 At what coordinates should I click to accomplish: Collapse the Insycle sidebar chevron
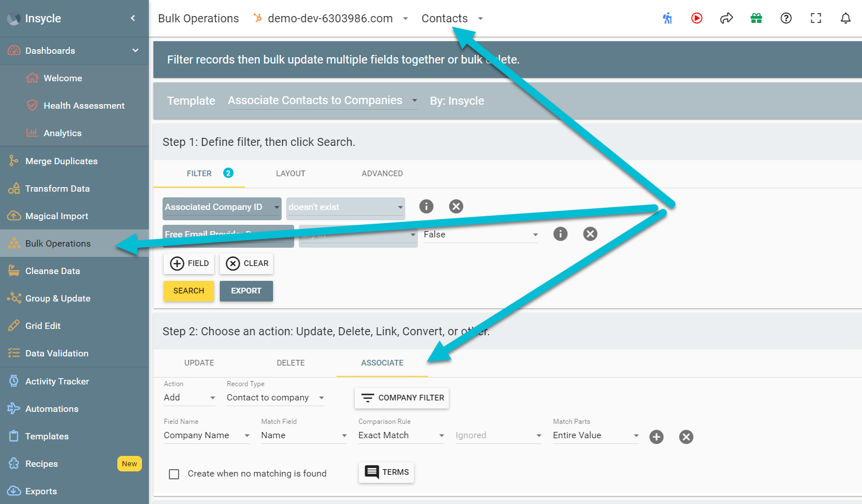click(x=133, y=18)
